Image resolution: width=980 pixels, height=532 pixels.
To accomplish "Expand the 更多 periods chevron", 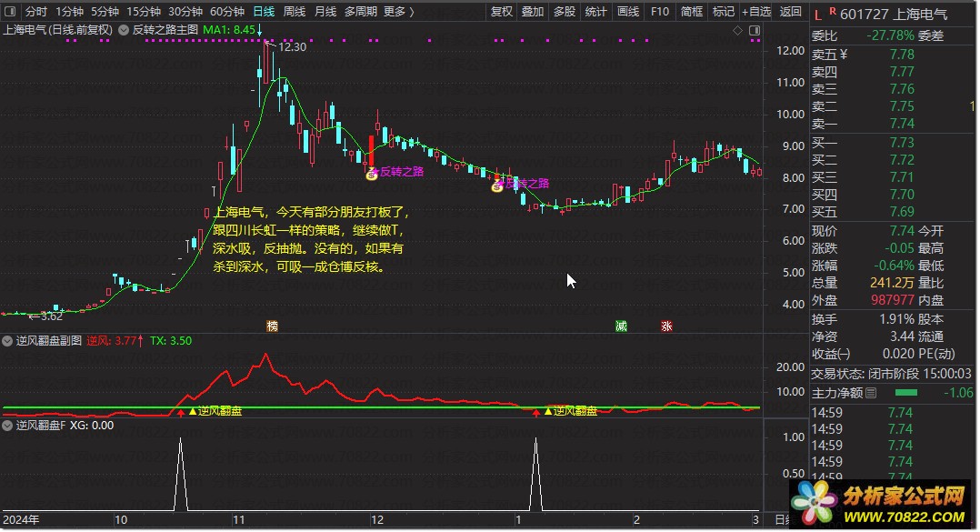I will coord(412,11).
